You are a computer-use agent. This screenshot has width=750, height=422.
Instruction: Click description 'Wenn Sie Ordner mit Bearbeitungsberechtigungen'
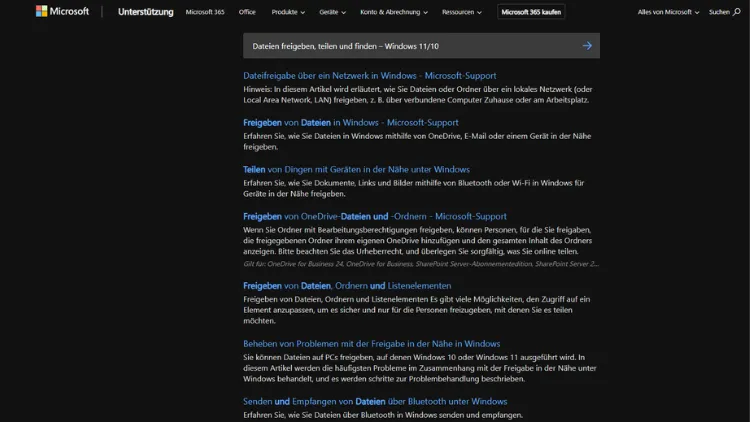(418, 240)
